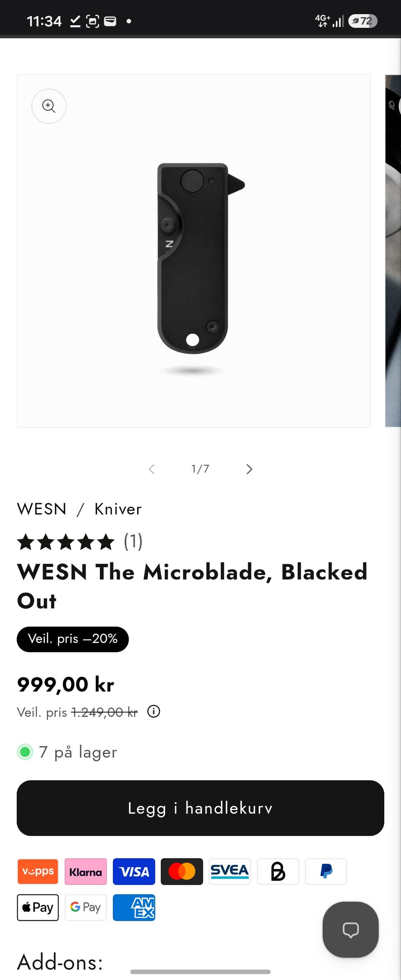
Task: Open the Kniver category breadcrumb
Action: point(118,509)
